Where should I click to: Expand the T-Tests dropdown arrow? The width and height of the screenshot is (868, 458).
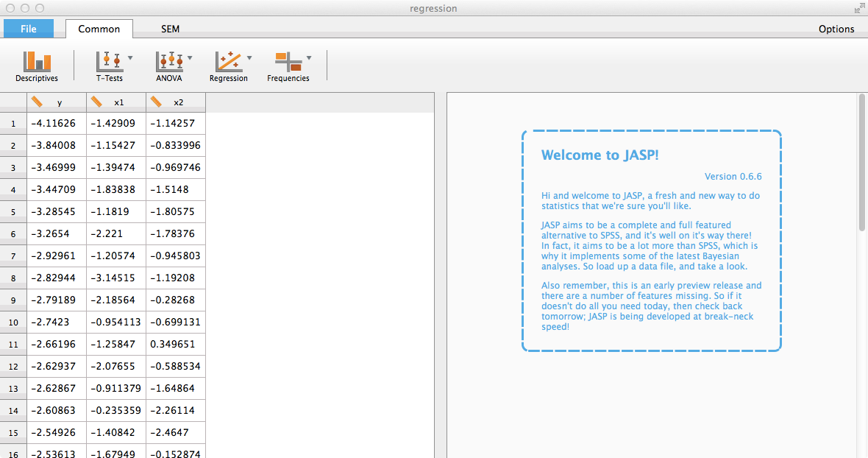point(130,57)
